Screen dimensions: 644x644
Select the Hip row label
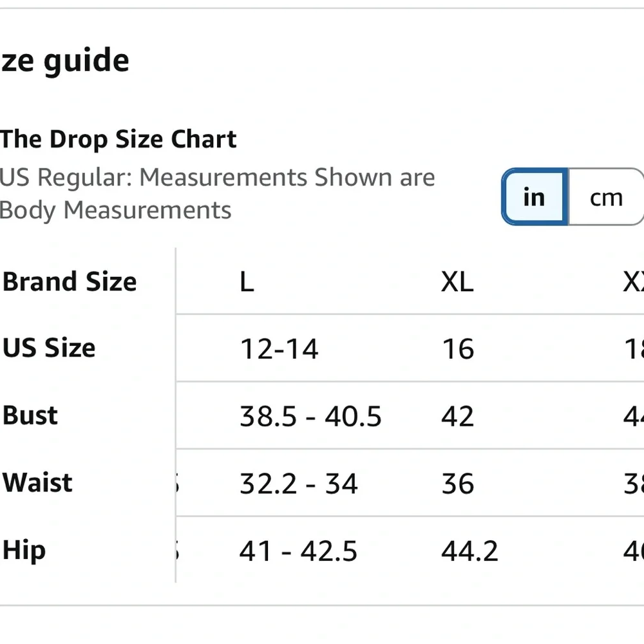[24, 550]
